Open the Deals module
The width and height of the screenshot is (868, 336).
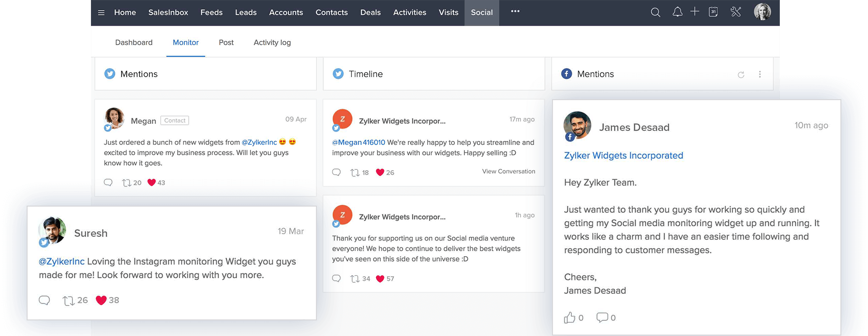coord(371,12)
